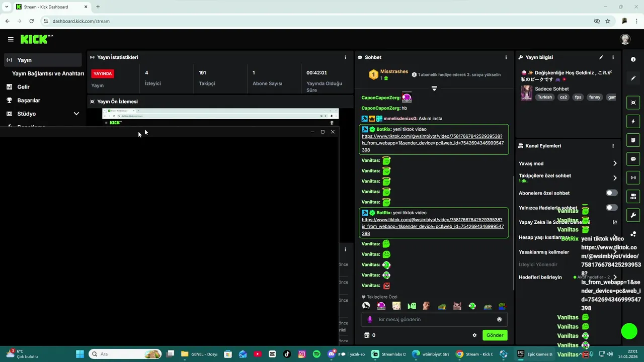Click the Sadece Sohbet category thumbnail

(x=526, y=93)
